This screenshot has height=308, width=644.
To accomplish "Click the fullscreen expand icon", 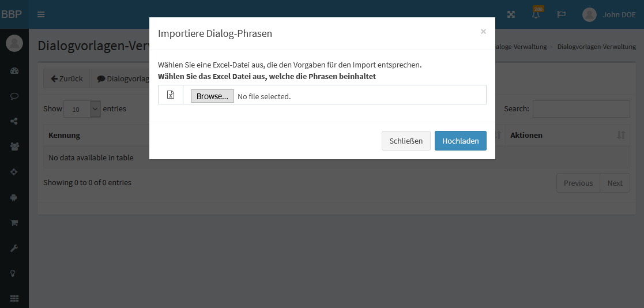I will pyautogui.click(x=511, y=14).
